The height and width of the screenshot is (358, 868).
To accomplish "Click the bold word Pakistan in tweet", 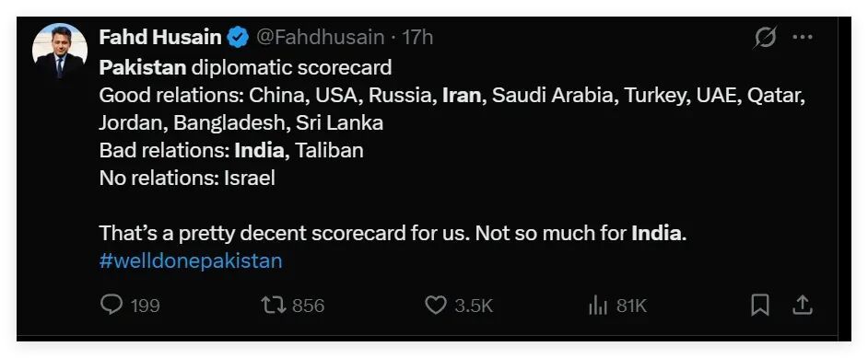I will [x=143, y=67].
